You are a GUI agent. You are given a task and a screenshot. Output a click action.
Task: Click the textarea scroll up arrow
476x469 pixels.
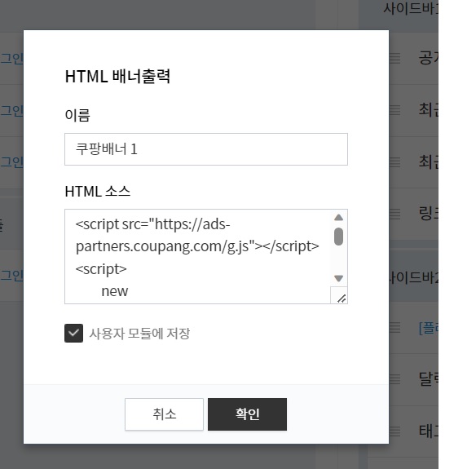(x=338, y=218)
